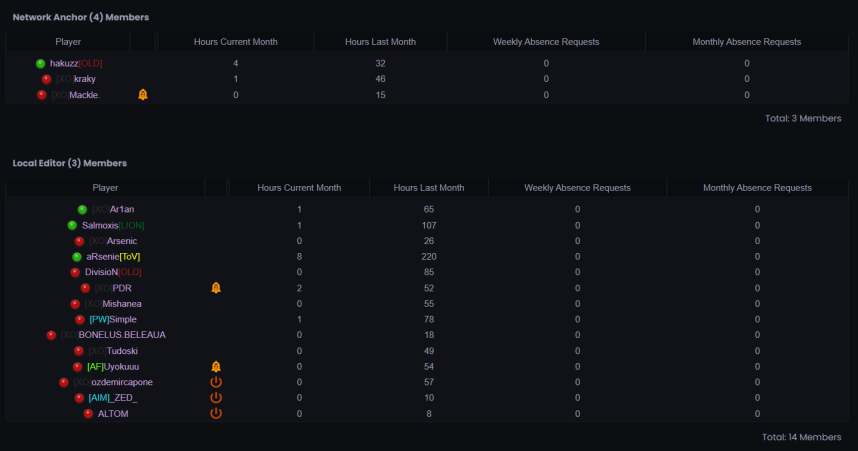
Task: Click Network Anchor Monthly Absence Requests header
Action: pos(747,42)
